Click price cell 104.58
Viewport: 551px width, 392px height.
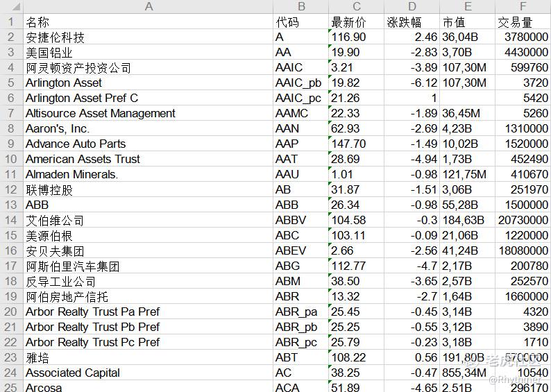pos(356,220)
